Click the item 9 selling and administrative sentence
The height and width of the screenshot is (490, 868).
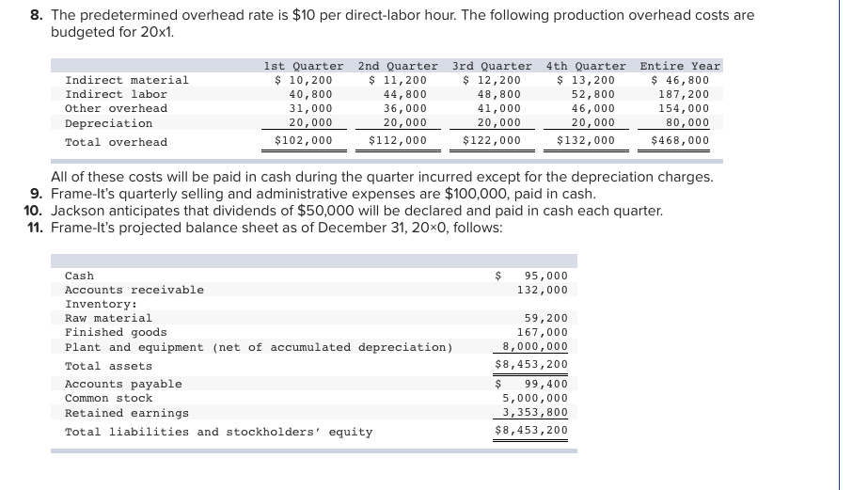(x=324, y=194)
